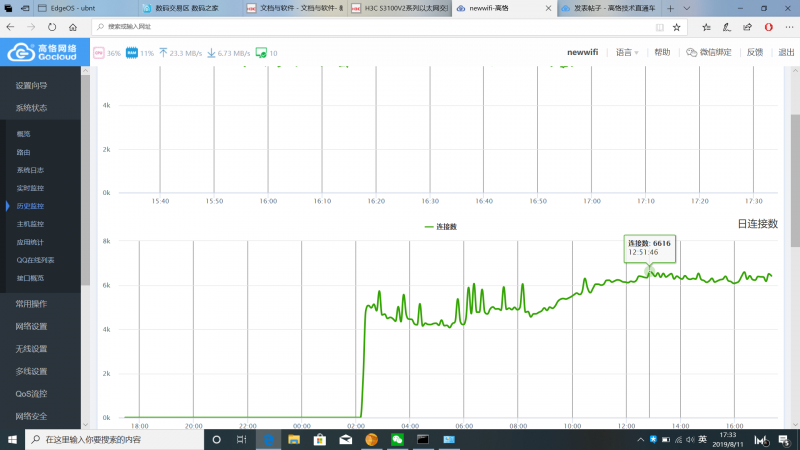
Task: Open Edge settings and more menu
Action: click(789, 27)
